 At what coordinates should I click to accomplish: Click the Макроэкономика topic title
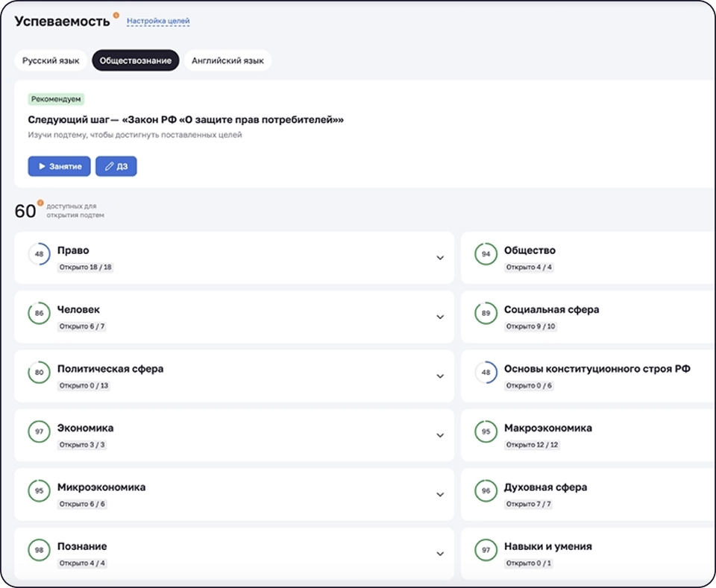tap(547, 428)
